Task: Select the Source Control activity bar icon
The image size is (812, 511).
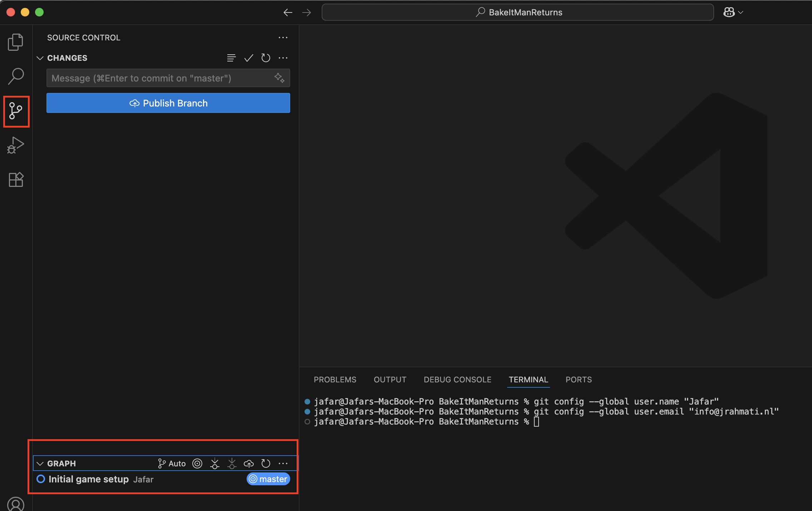Action: pos(16,111)
